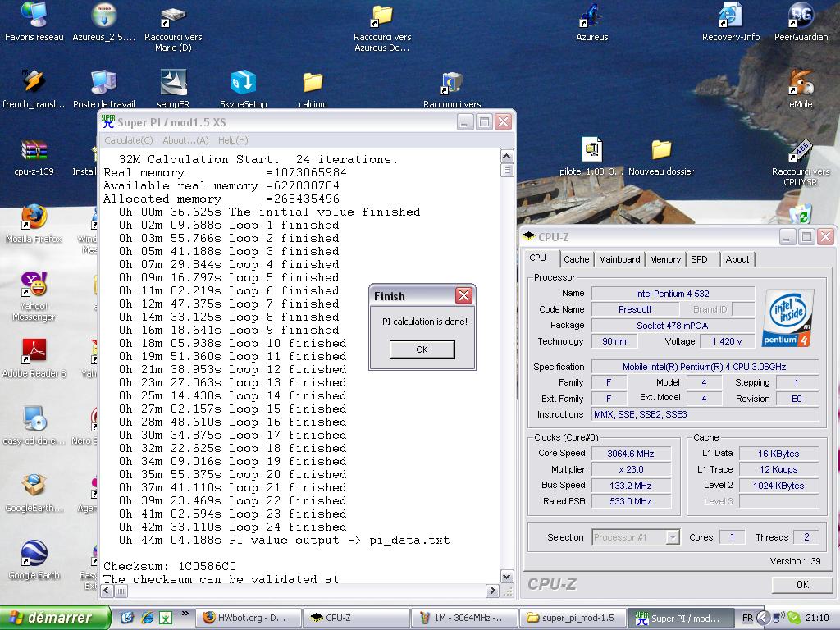Switch to the SPD tab in CPU-Z

(x=699, y=259)
